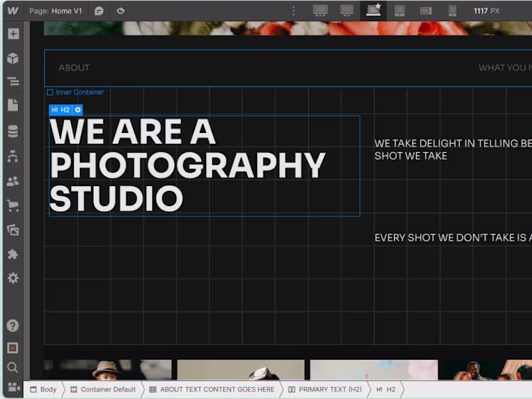
Task: Open the comments panel
Action: [x=98, y=11]
